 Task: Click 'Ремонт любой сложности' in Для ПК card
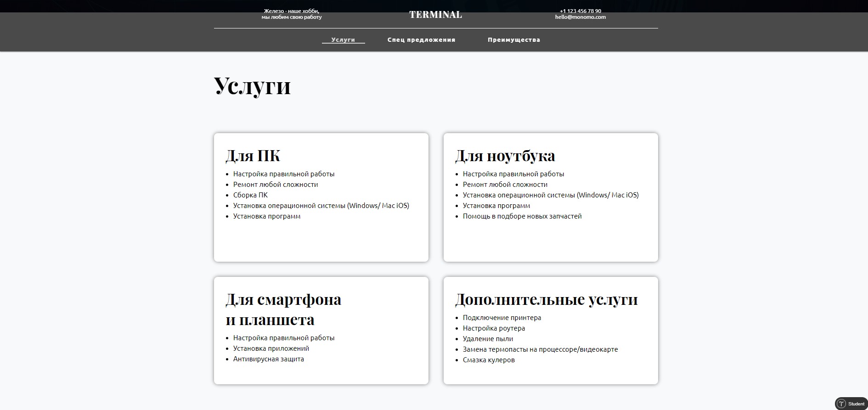pos(276,185)
